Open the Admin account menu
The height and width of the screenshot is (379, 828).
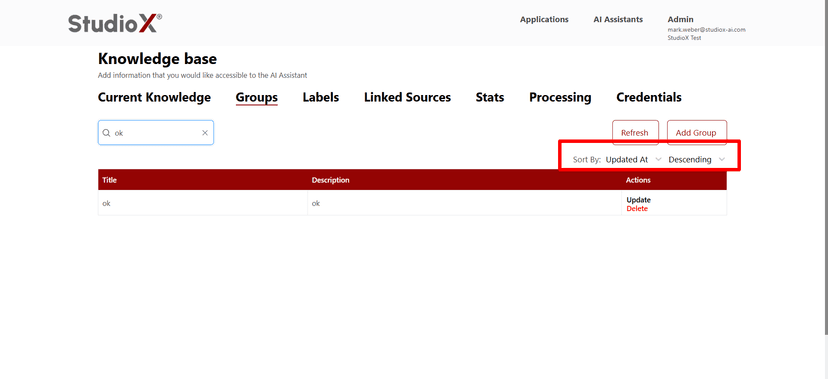[681, 20]
